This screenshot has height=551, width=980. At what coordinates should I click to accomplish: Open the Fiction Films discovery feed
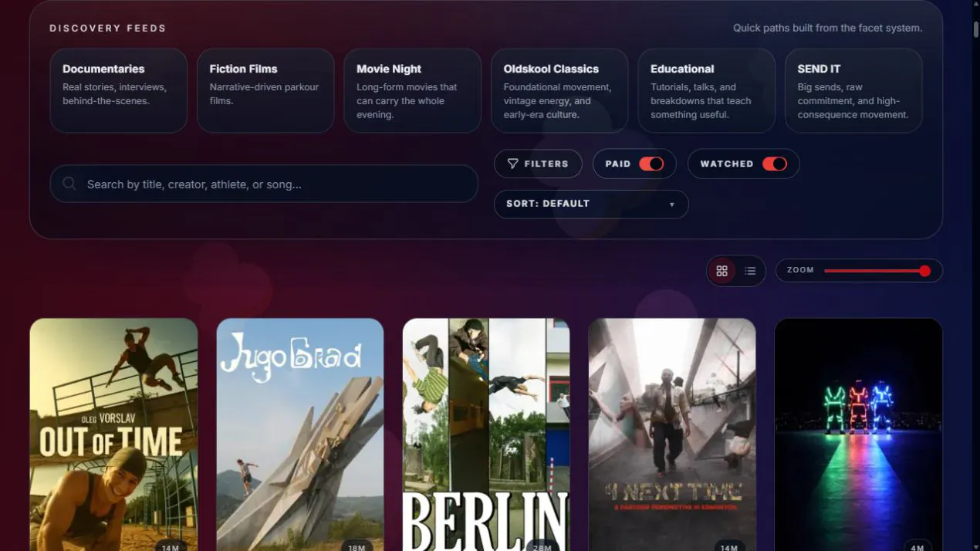point(265,90)
